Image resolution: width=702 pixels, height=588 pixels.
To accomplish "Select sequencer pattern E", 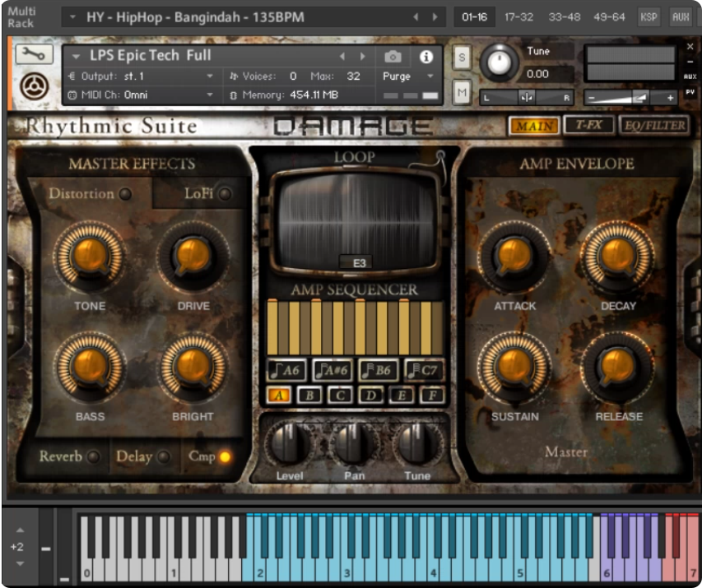I will [402, 396].
